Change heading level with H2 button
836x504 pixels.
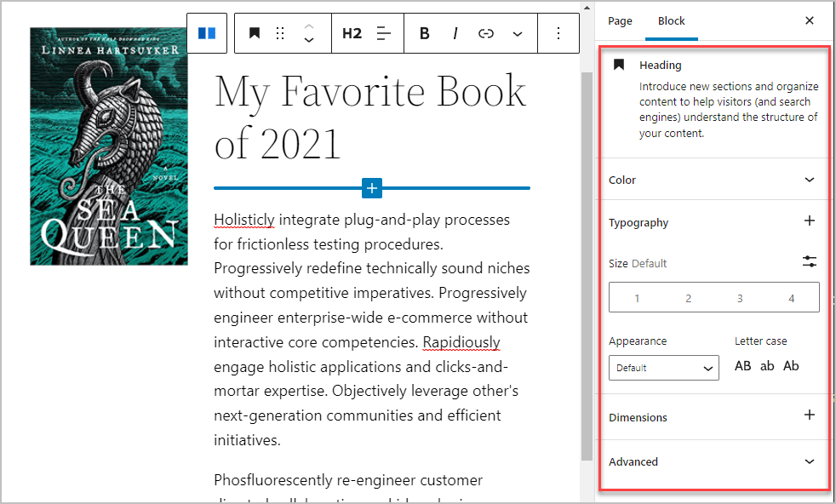352,33
